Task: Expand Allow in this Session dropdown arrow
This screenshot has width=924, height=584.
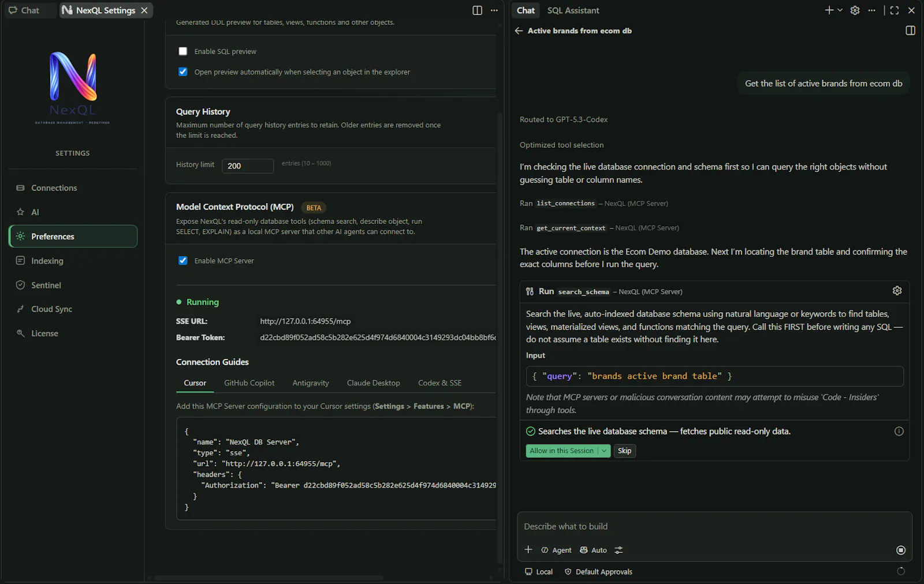Action: (x=604, y=451)
